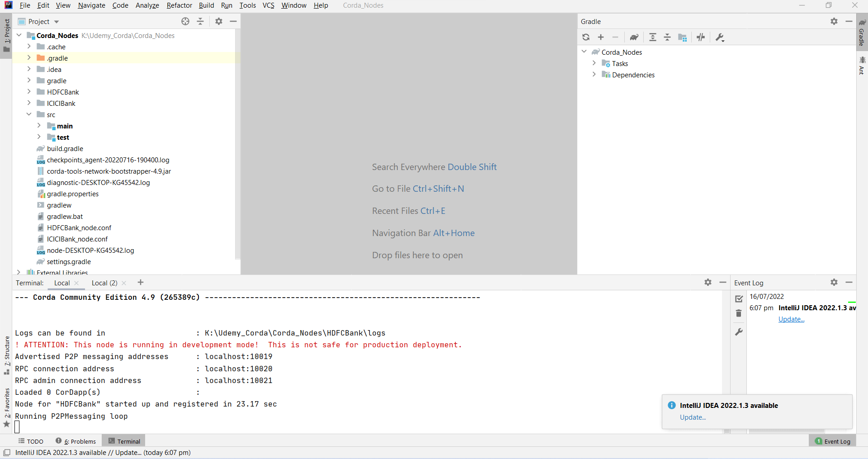
Task: Add a new terminal session
Action: point(141,282)
